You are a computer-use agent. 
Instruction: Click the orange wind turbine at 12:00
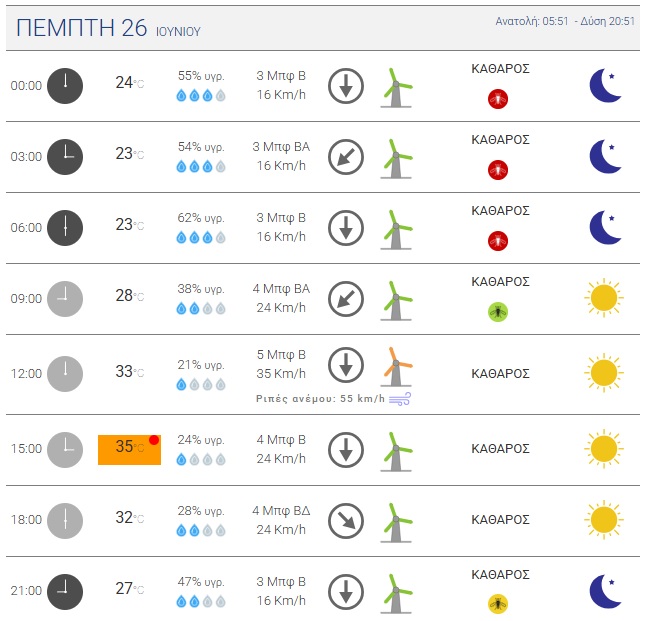coord(397,366)
